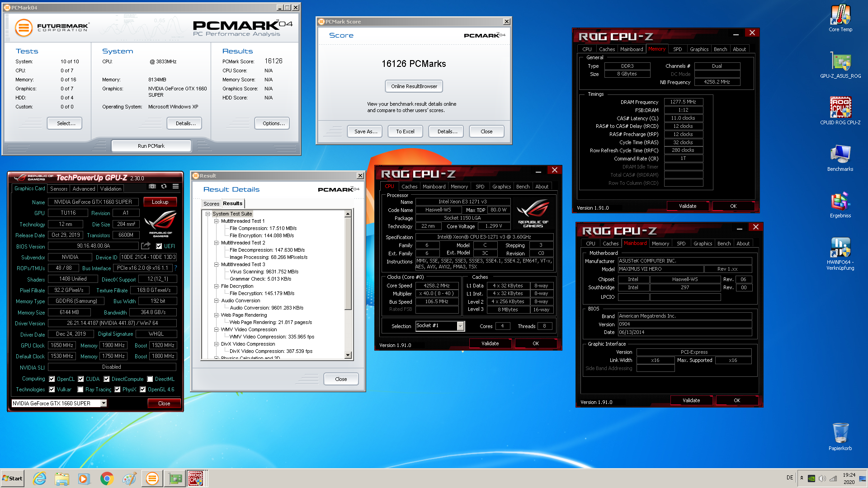Take a GPU-Z screenshot with the camera icon
This screenshot has width=868, height=488.
point(152,186)
